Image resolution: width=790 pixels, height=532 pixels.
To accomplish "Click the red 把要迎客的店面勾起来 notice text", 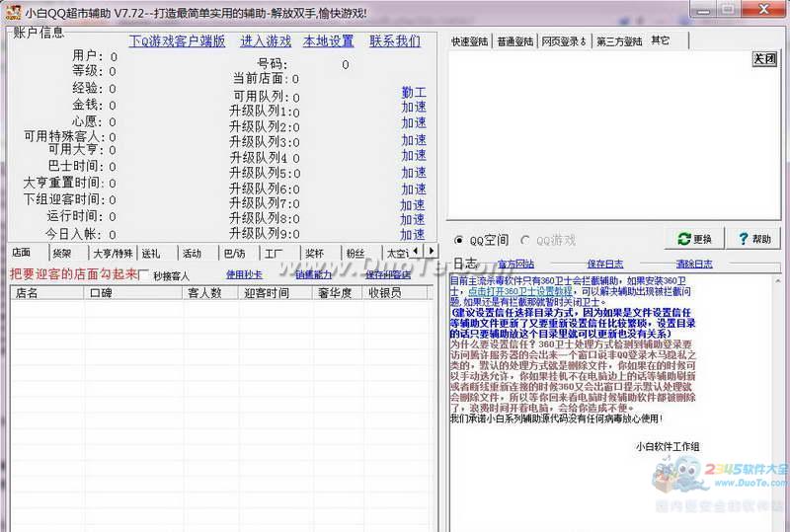I will coord(73,274).
